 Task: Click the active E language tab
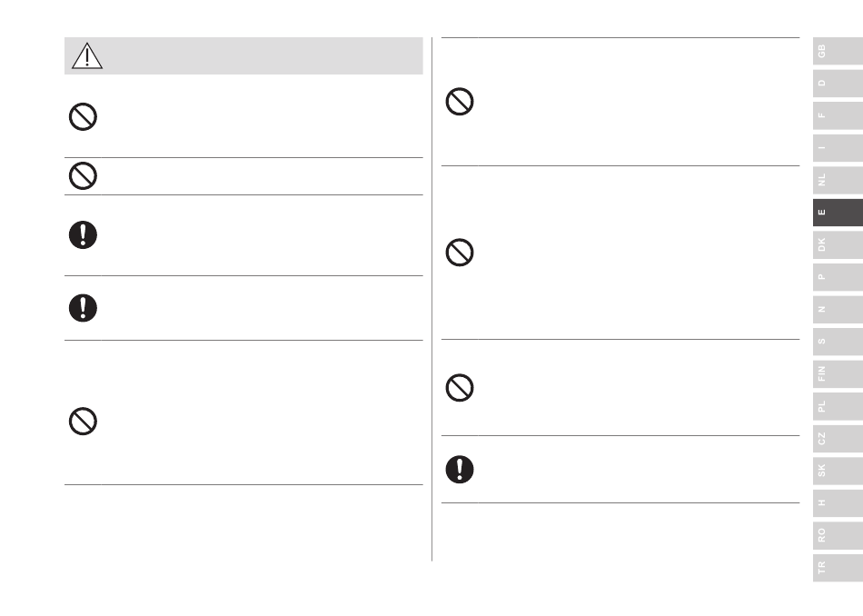[x=838, y=213]
